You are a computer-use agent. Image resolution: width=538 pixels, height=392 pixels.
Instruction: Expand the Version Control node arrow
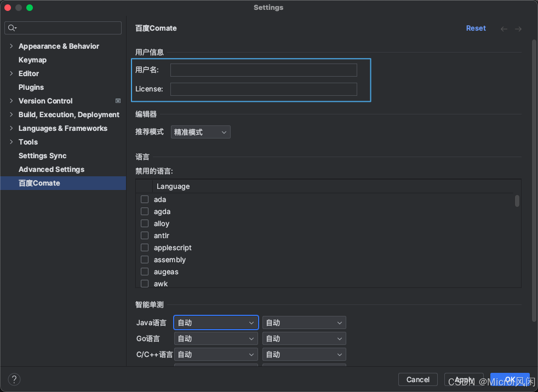(x=12, y=101)
